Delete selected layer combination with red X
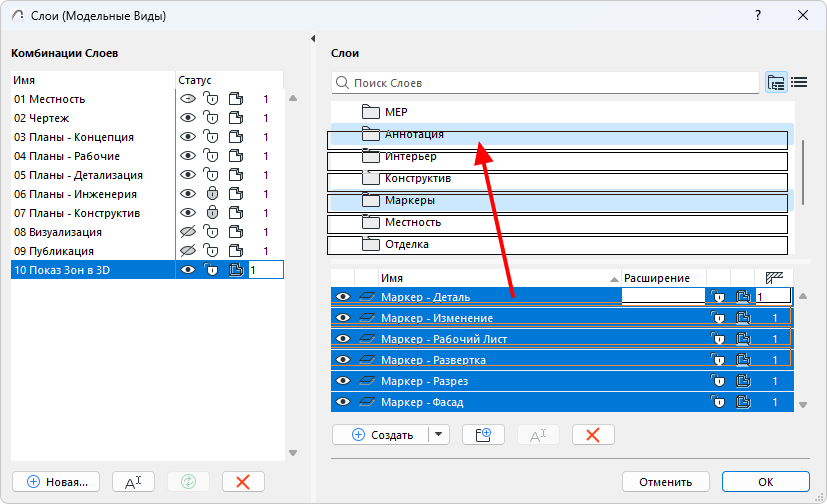 (243, 482)
